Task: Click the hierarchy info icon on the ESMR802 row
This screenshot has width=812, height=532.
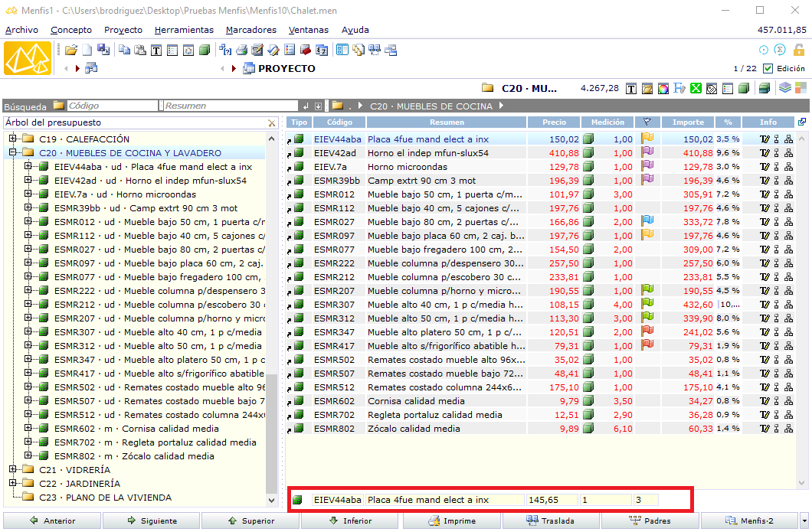Action: coord(788,429)
